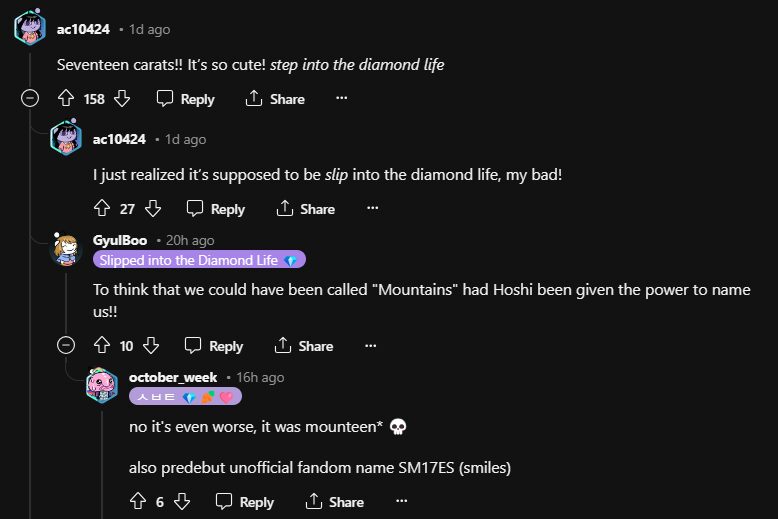Downvote october_week's comment with 6 points

tap(182, 502)
